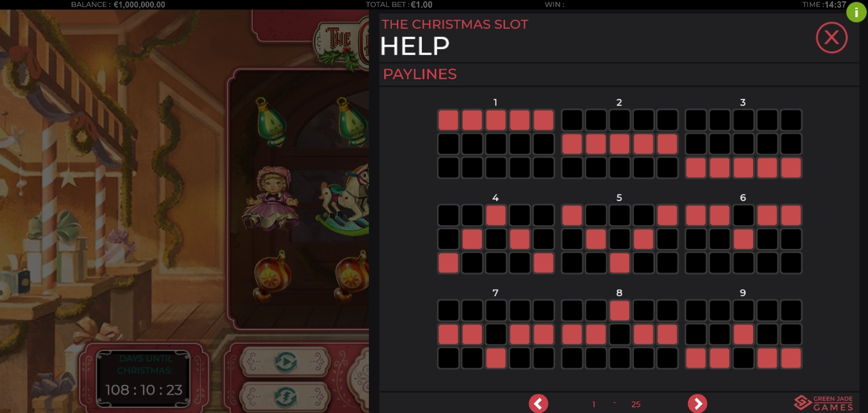This screenshot has height=413, width=868.
Task: Go to the next help page arrow
Action: (697, 403)
